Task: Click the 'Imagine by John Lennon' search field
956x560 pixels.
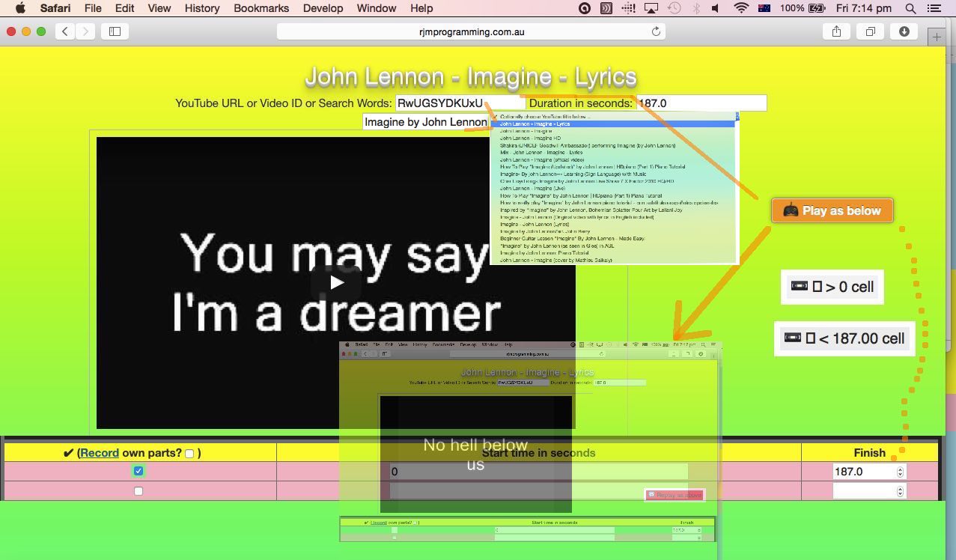Action: pos(426,122)
